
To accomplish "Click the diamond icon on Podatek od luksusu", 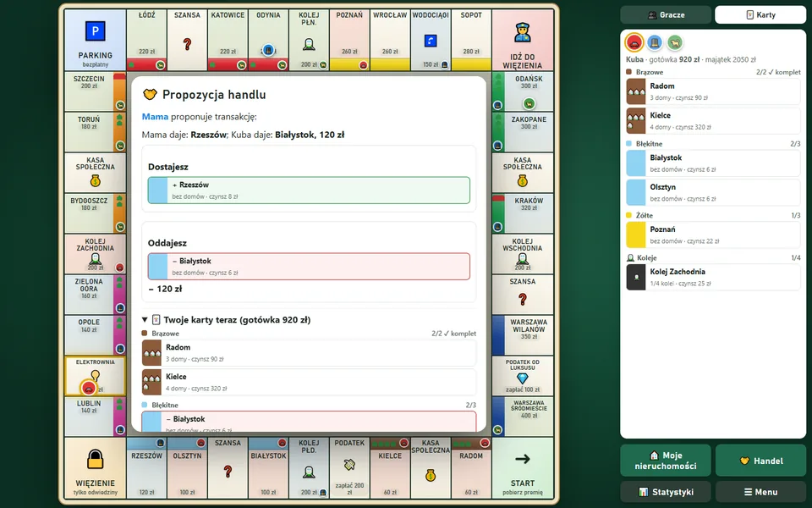I will 523,378.
